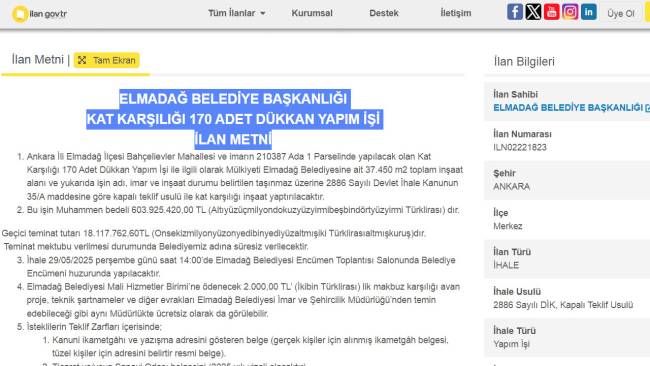Click the İsteklilerin Teklif Zarfları içerisinde line
The width and height of the screenshot is (650, 366).
click(x=94, y=327)
